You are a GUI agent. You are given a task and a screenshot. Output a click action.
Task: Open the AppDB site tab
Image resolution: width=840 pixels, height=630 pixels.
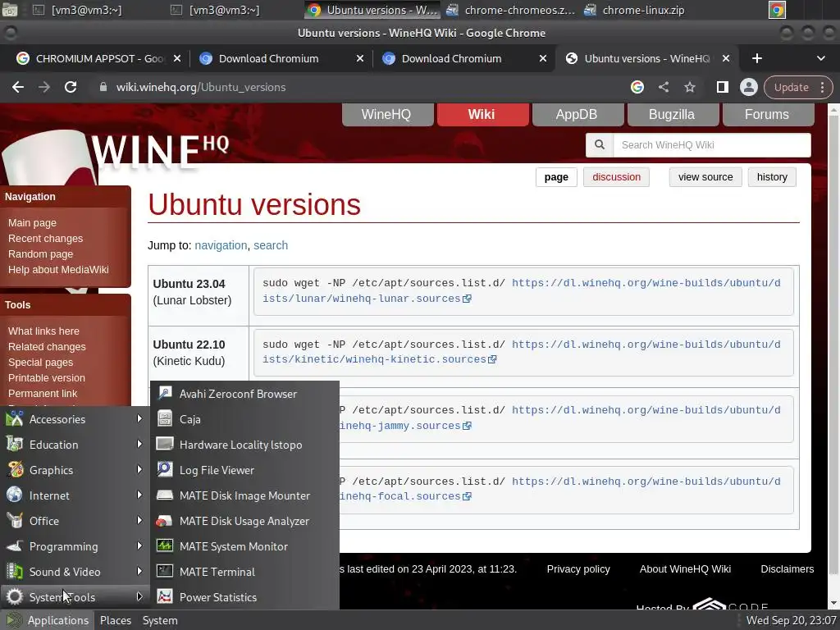point(577,114)
